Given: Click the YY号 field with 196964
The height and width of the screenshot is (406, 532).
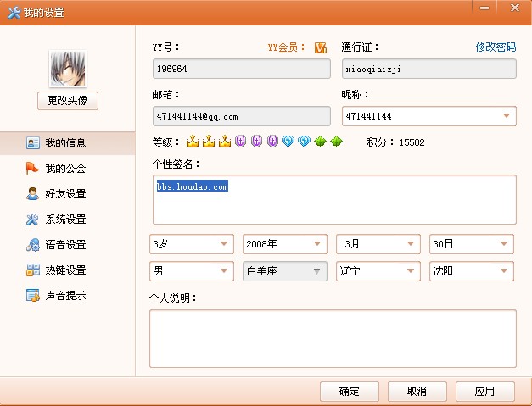Looking at the screenshot, I should [x=242, y=69].
